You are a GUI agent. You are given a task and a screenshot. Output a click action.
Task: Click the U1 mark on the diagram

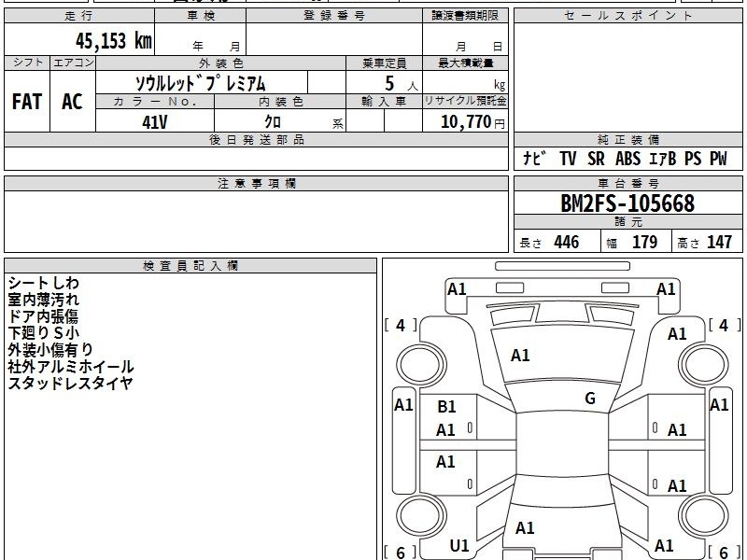(x=459, y=546)
